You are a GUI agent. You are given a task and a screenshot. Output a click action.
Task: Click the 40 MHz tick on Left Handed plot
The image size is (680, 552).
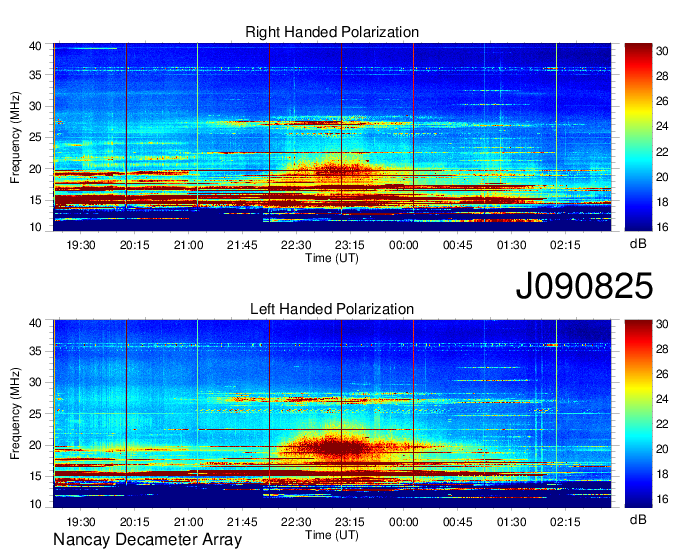click(x=35, y=322)
